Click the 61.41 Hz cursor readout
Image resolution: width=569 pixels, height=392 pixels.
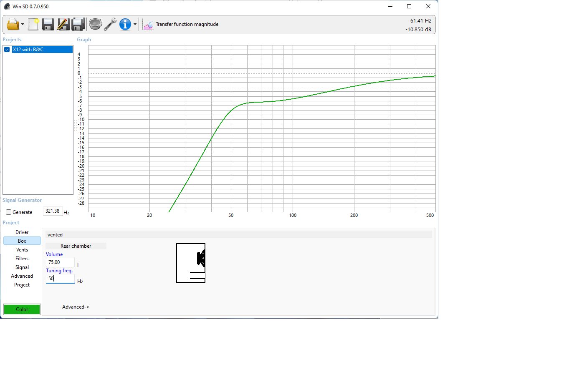[x=420, y=20]
